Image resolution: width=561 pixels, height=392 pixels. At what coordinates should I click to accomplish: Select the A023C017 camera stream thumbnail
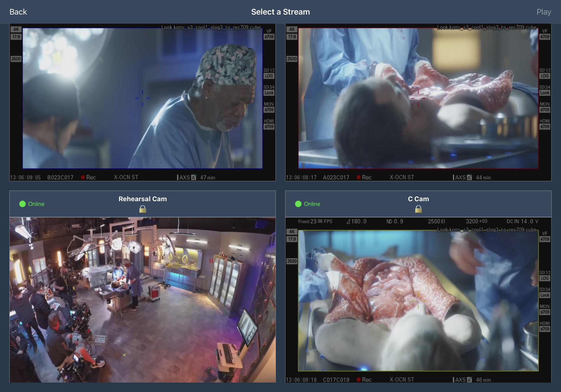click(x=418, y=98)
